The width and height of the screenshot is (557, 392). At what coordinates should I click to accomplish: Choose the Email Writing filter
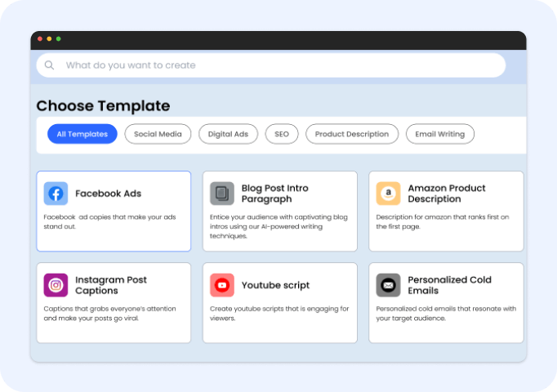tap(439, 134)
